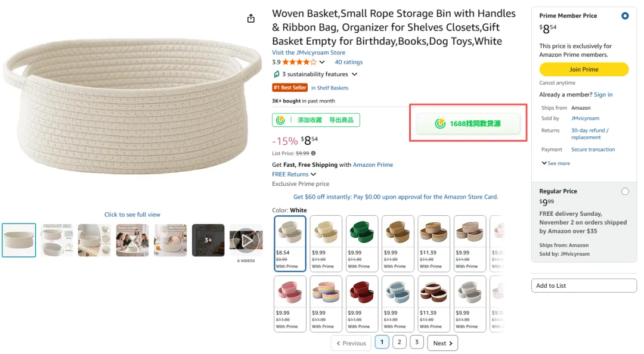Image resolution: width=644 pixels, height=354 pixels.
Task: Expand the sustainability features dropdown
Action: pyautogui.click(x=354, y=74)
